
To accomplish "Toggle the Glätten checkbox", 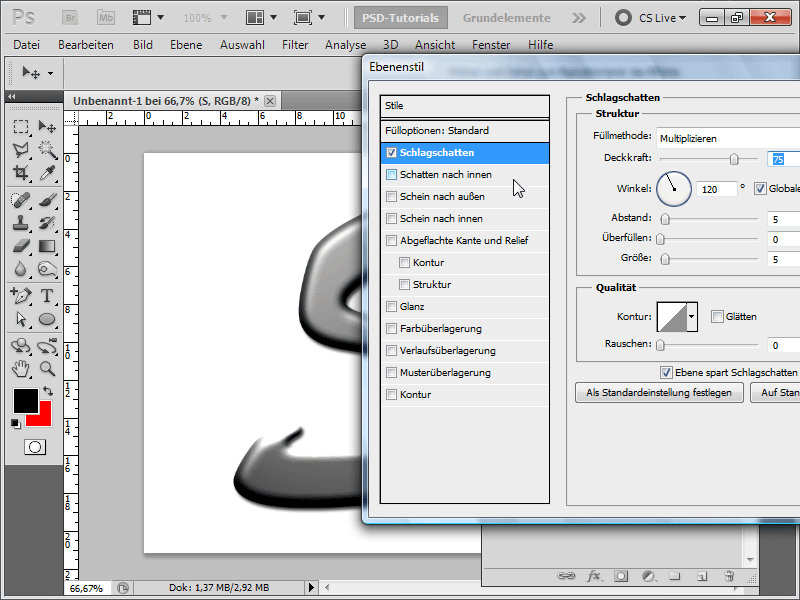I will (717, 317).
